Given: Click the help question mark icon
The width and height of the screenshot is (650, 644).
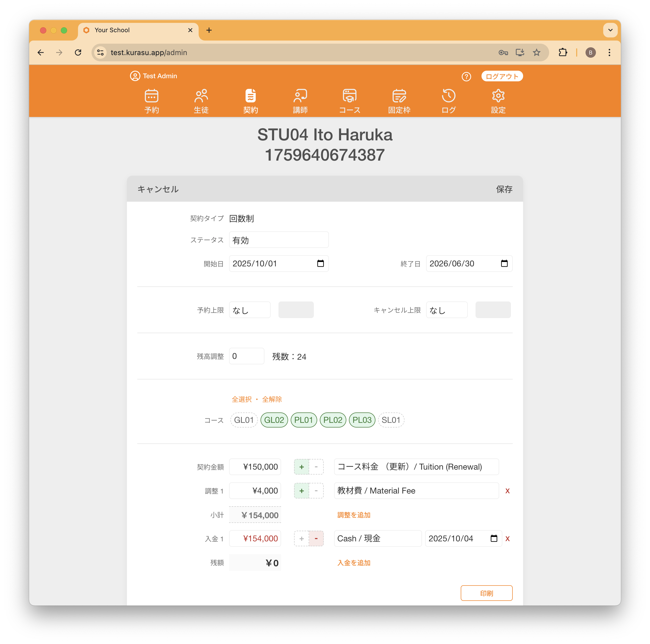Looking at the screenshot, I should point(466,77).
